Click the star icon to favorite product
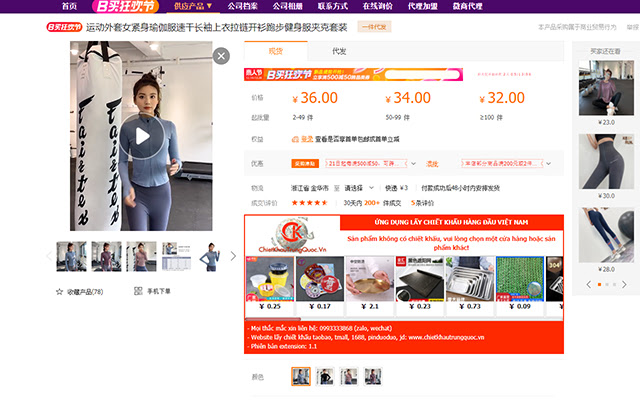 coord(59,291)
